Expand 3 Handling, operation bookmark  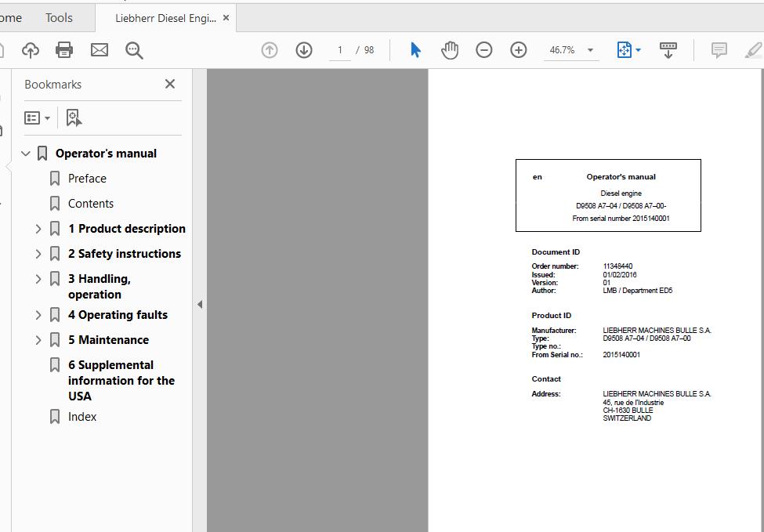pos(38,279)
